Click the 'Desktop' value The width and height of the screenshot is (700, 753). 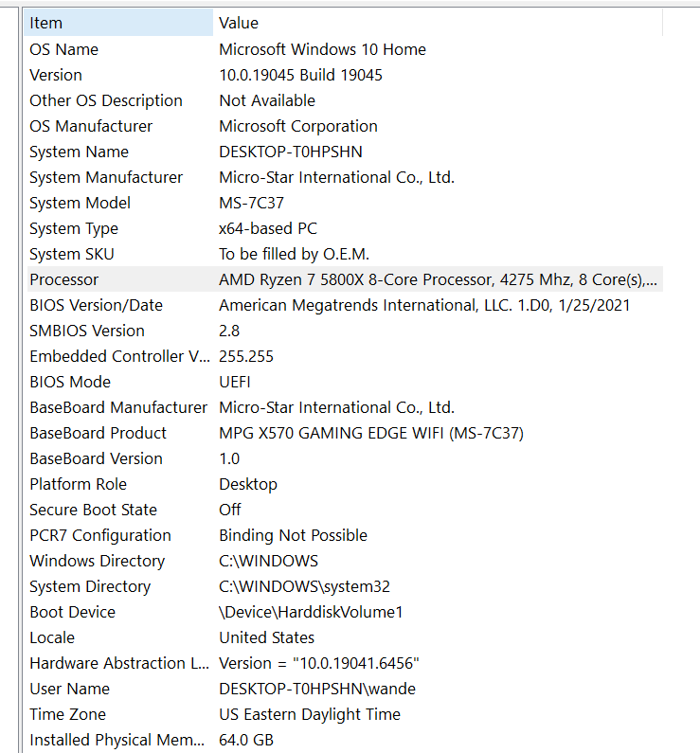click(x=248, y=484)
